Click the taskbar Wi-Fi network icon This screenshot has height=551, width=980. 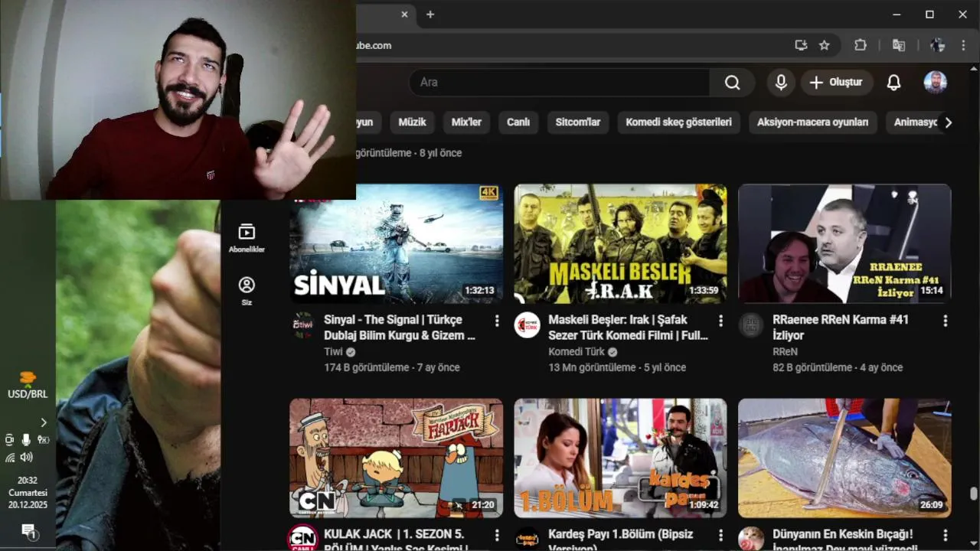[10, 457]
